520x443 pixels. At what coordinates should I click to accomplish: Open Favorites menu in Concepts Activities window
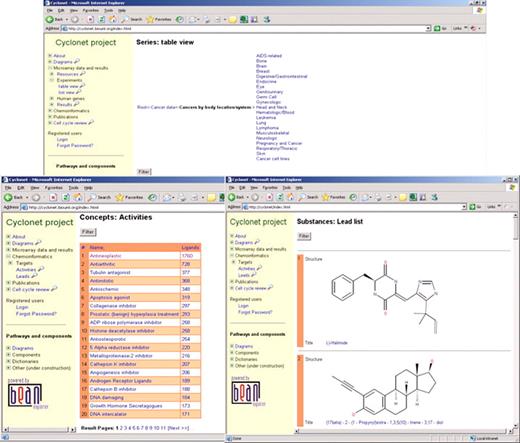[x=53, y=188]
